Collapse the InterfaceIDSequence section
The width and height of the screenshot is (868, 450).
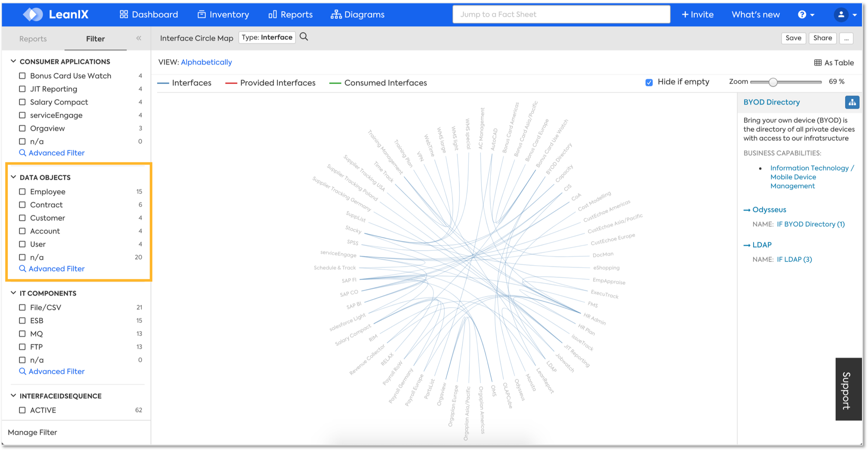point(13,396)
